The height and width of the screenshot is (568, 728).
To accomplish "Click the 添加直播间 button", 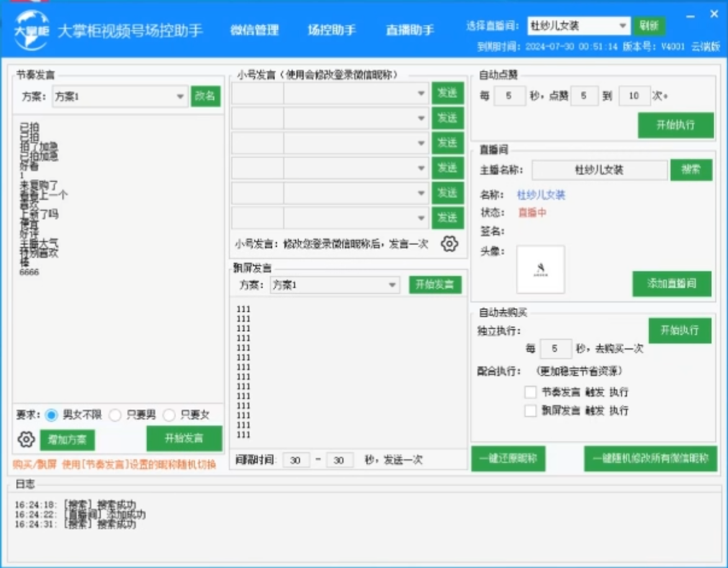I will click(672, 284).
